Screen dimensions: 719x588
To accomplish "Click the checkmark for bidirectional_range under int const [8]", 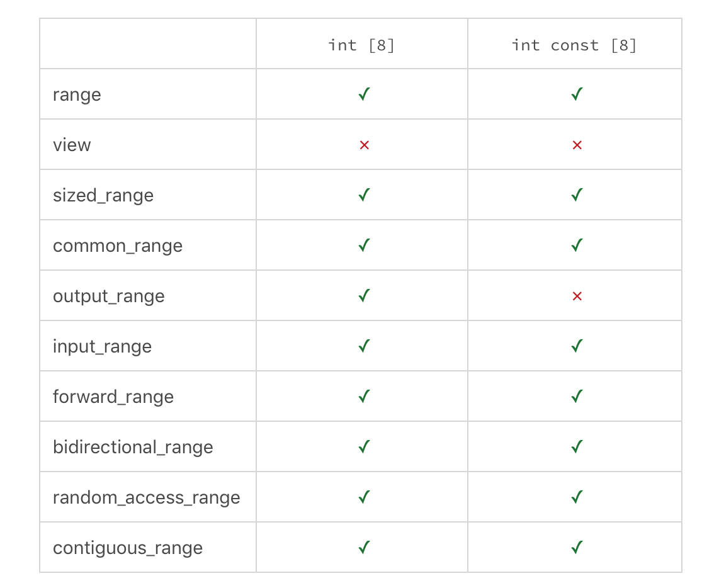I will point(577,446).
